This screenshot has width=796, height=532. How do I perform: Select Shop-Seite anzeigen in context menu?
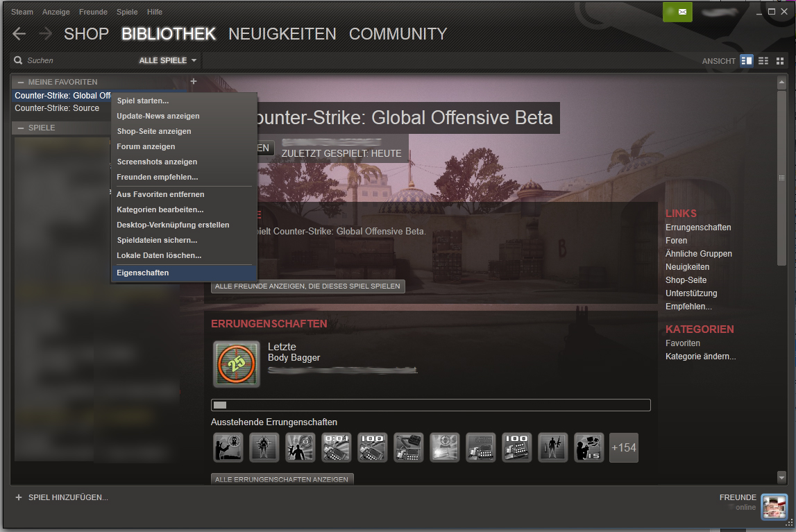pyautogui.click(x=184, y=131)
